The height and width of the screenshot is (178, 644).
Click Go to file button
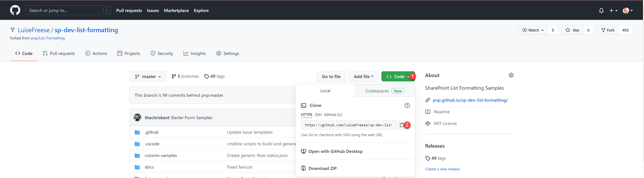(331, 77)
